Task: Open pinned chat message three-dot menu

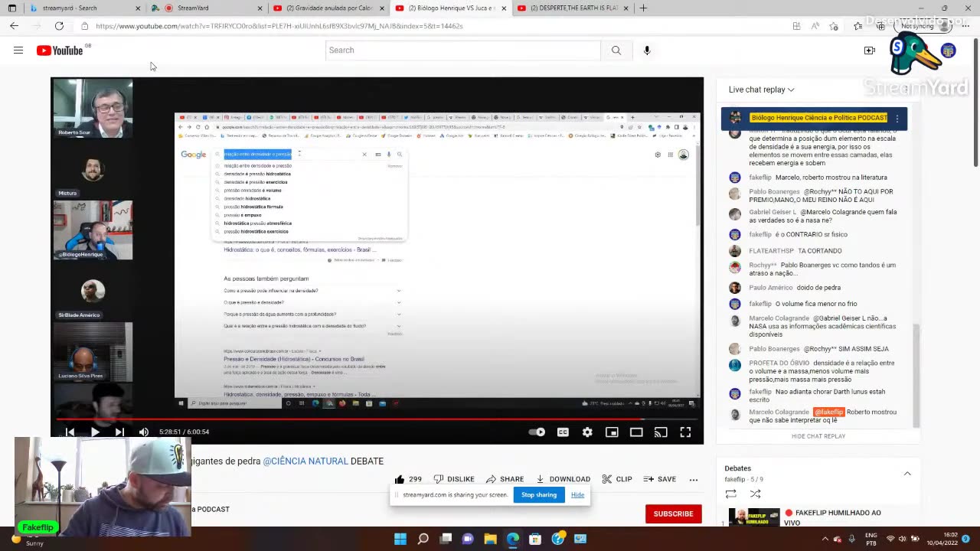Action: click(x=897, y=119)
